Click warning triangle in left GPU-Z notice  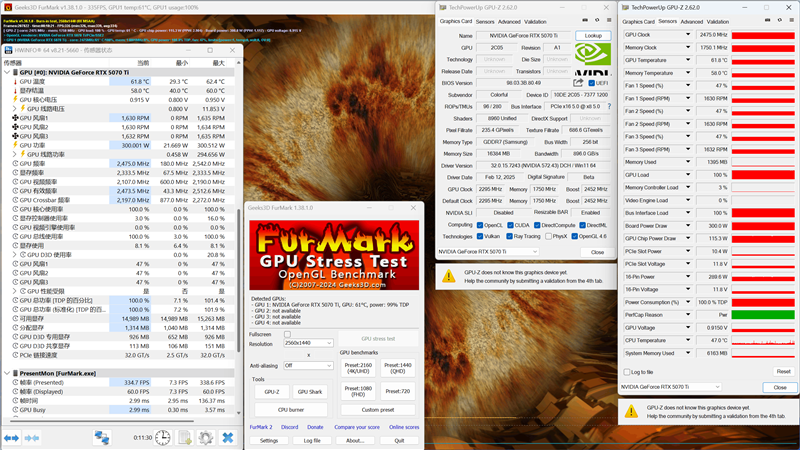[448, 277]
